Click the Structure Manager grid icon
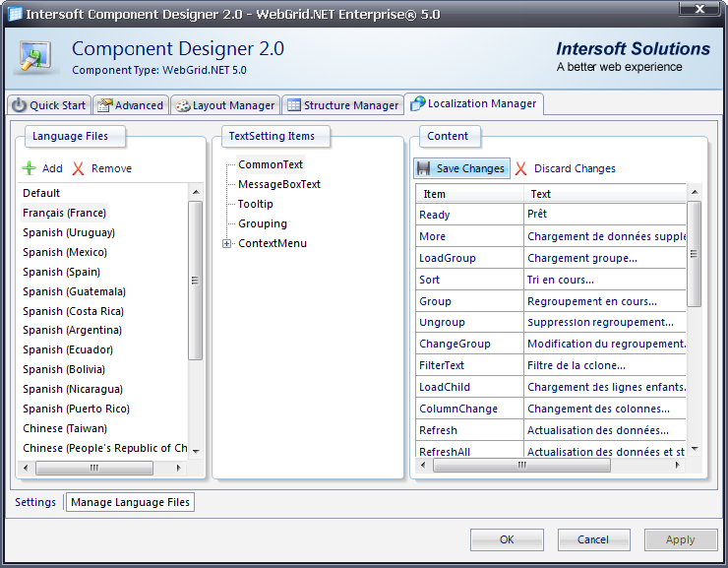This screenshot has width=728, height=568. coord(294,105)
